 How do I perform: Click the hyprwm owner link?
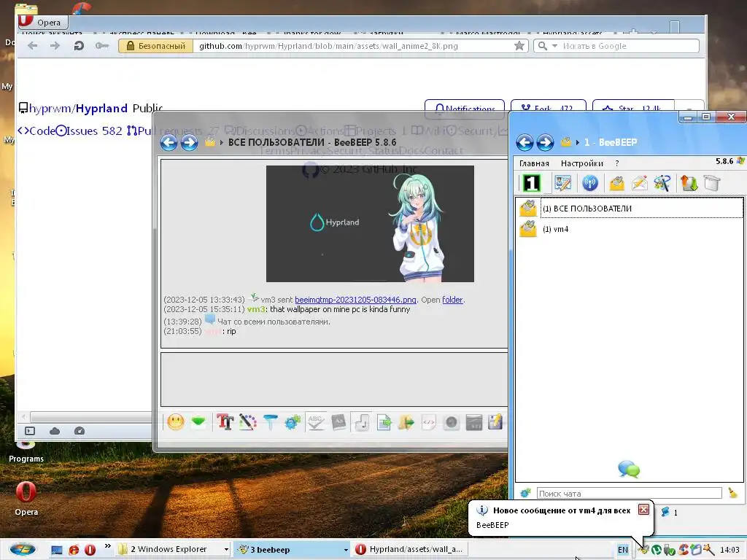[x=50, y=108]
